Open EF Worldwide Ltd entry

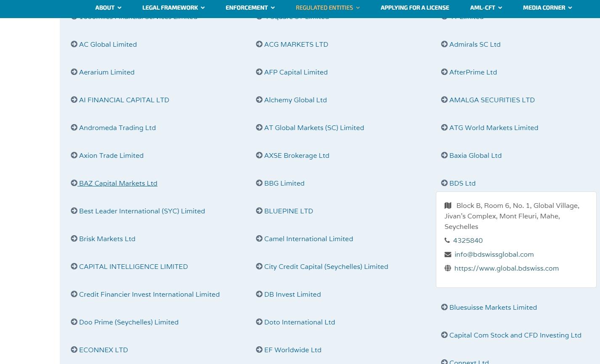point(293,350)
